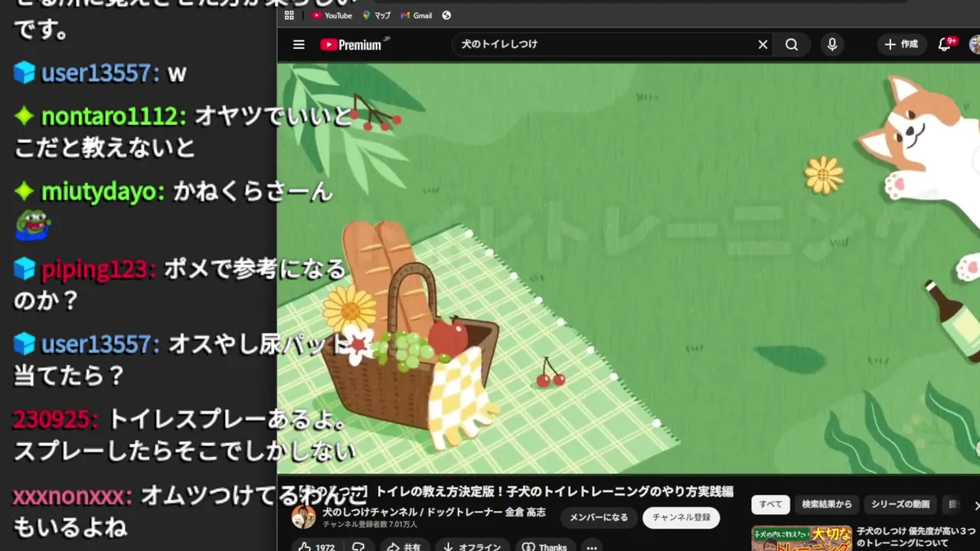The height and width of the screenshot is (551, 980).
Task: Click the YouTube Premium logo
Action: (354, 44)
